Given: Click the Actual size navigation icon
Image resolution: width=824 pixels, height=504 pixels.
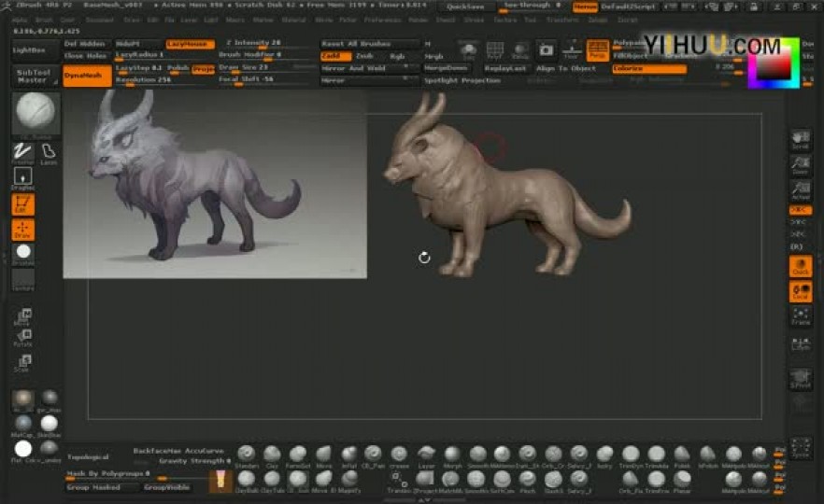Looking at the screenshot, I should click(801, 189).
